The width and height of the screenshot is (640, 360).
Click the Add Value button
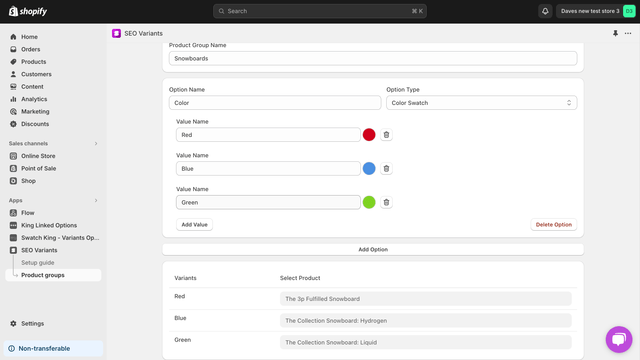tap(194, 224)
